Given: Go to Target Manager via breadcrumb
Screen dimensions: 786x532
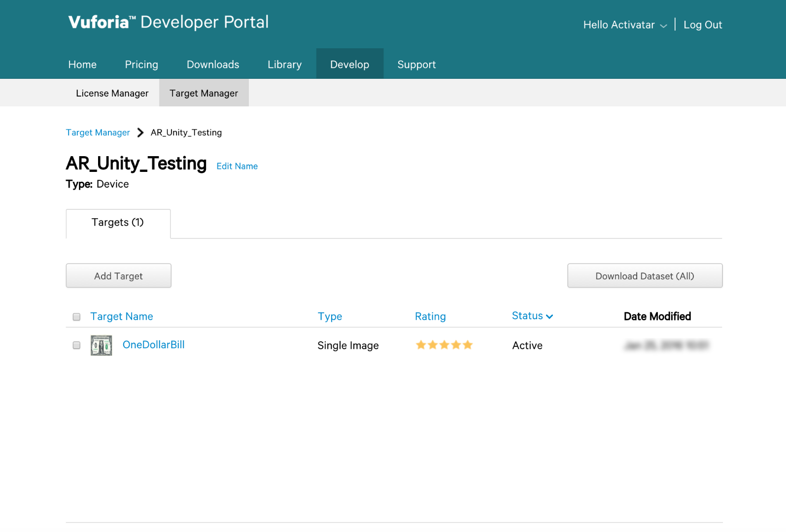Looking at the screenshot, I should tap(98, 133).
